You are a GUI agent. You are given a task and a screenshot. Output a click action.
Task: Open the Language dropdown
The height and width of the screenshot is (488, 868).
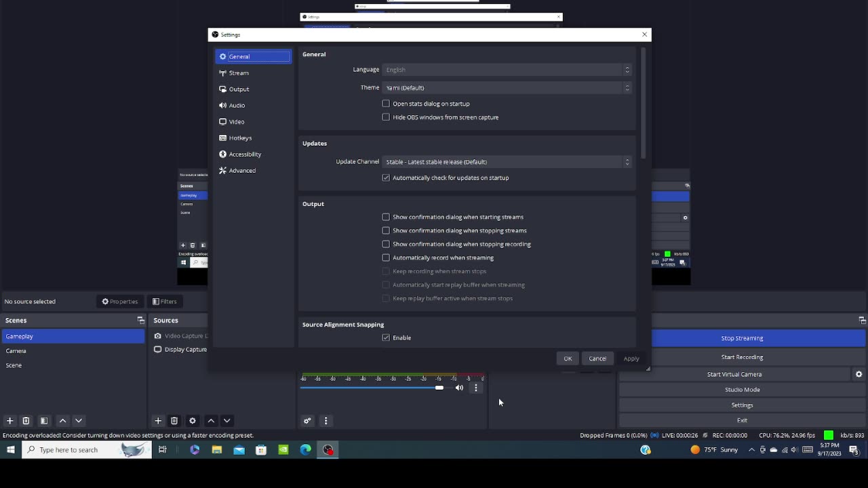pos(507,70)
